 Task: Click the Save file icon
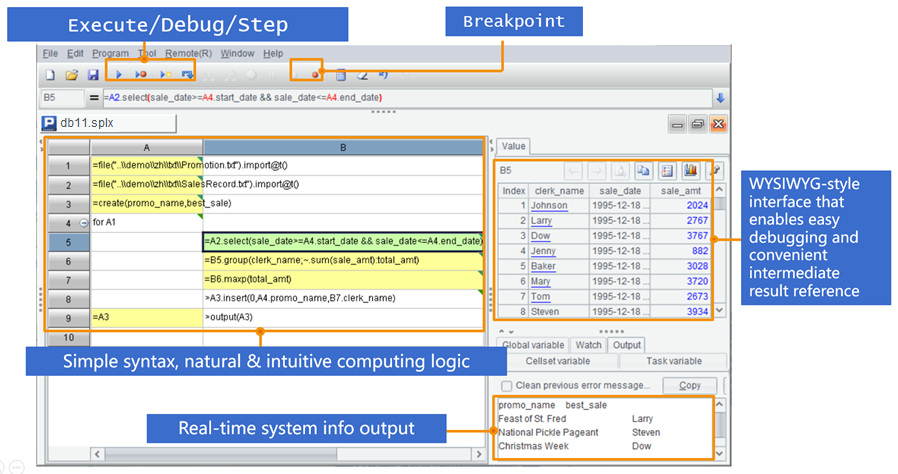[93, 75]
